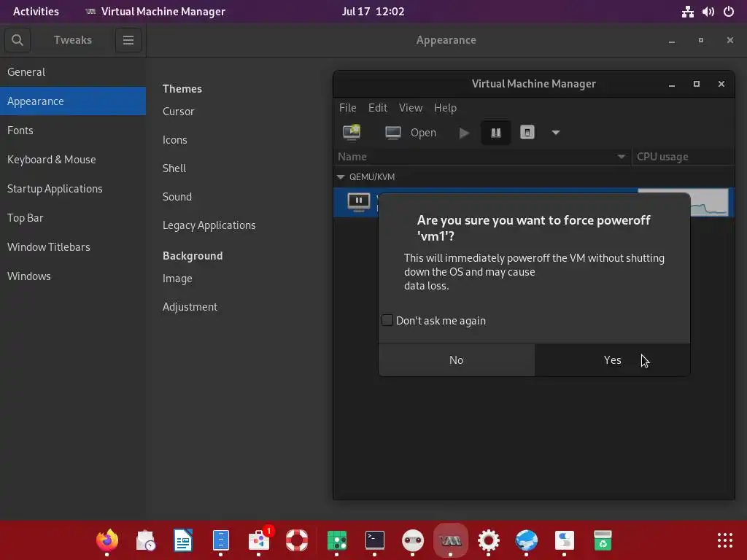Choose No in the force poweroff dialog
Screen dimensions: 747x560
[x=457, y=360]
